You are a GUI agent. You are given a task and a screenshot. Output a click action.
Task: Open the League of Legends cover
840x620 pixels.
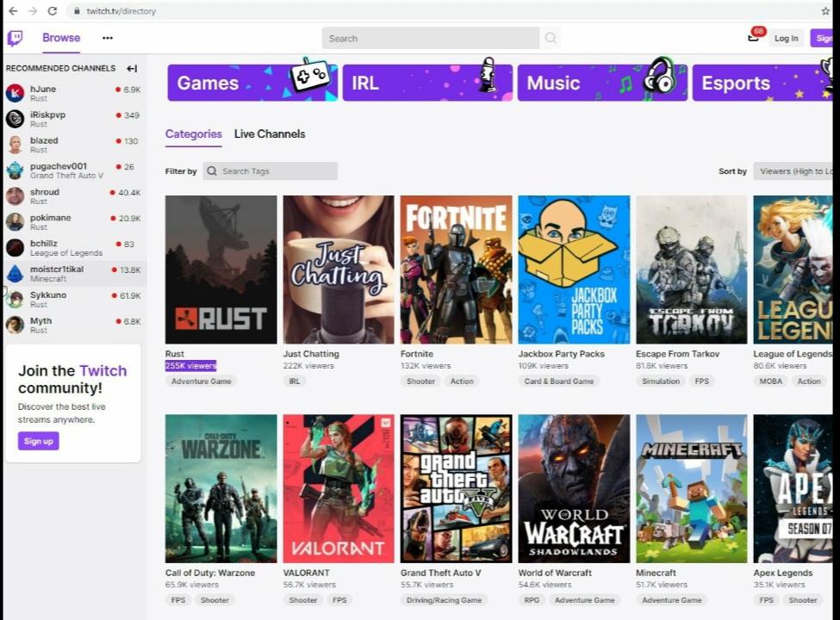point(793,270)
